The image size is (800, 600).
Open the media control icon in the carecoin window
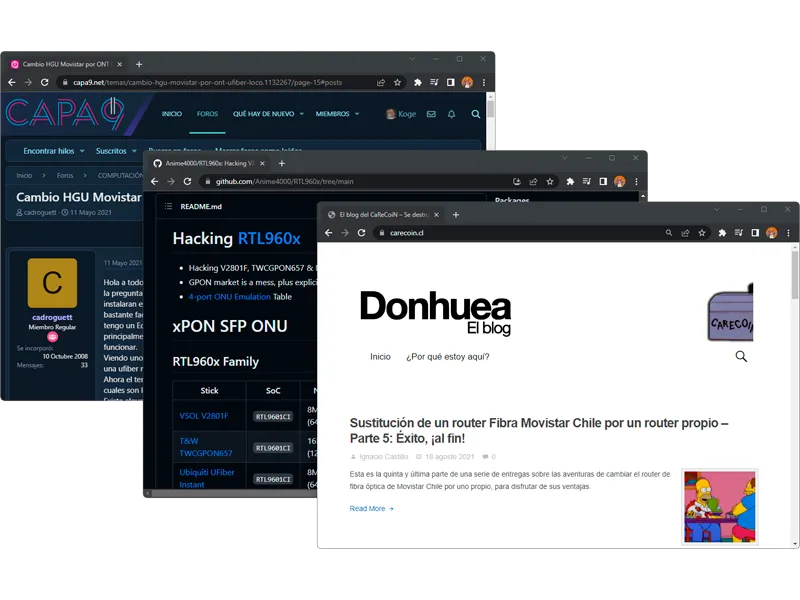point(738,233)
